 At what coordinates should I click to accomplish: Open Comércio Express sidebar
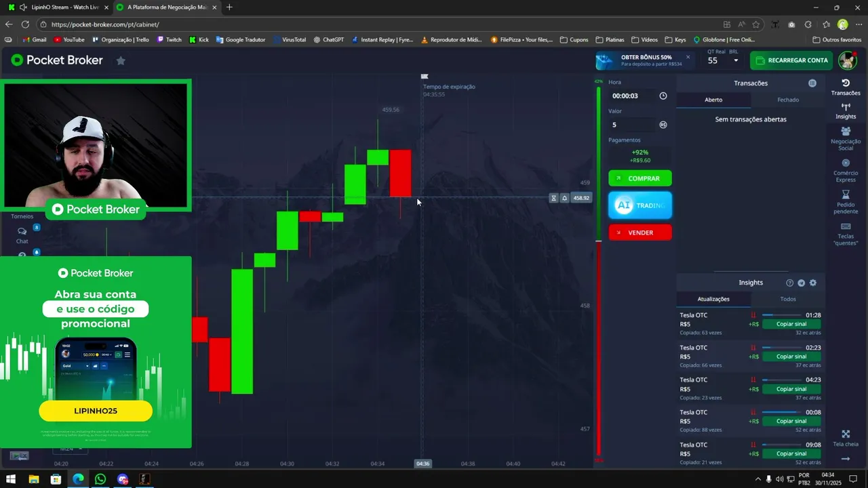click(x=846, y=171)
